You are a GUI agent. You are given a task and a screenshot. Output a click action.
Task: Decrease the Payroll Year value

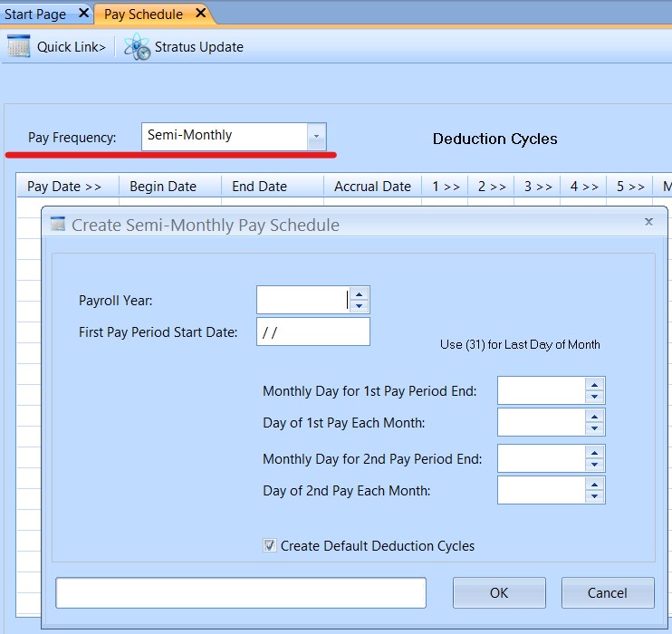[x=360, y=306]
